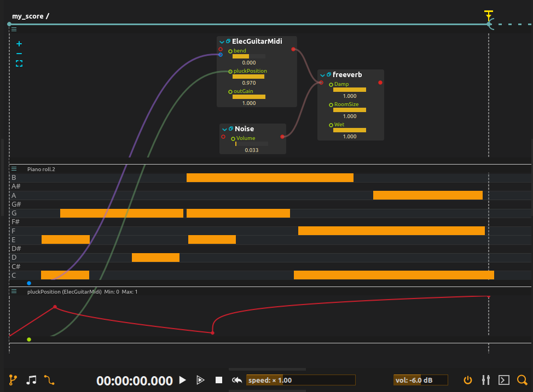Toggle the ElecGuitarMidi pluckPosition port circle
Image resolution: width=533 pixels, height=392 pixels.
(230, 71)
